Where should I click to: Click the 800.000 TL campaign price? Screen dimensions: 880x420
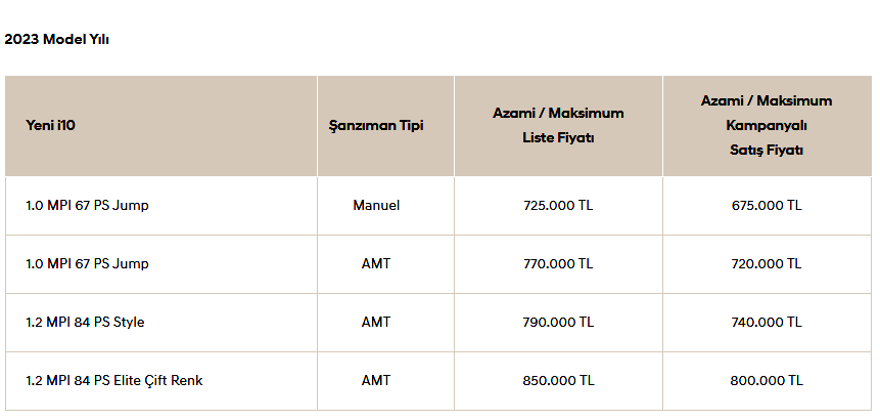pos(766,381)
